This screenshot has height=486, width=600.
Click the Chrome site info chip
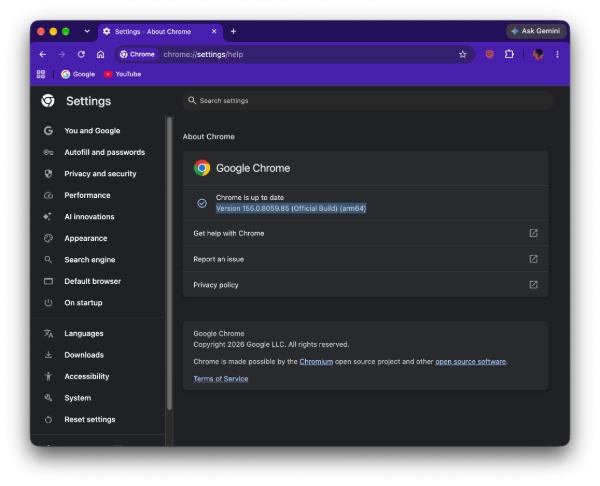click(x=137, y=54)
